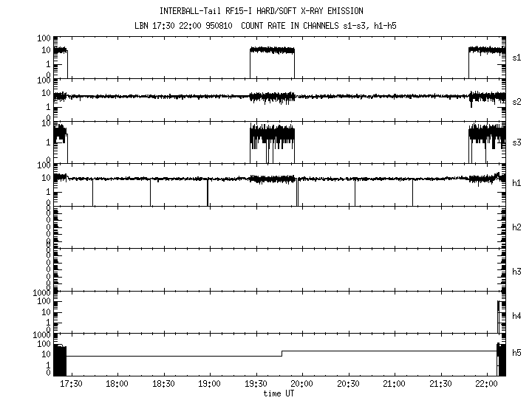Click the INTERBALL-Tail RF15-I plot title
Viewport: 532px width, 406px height.
(261, 11)
